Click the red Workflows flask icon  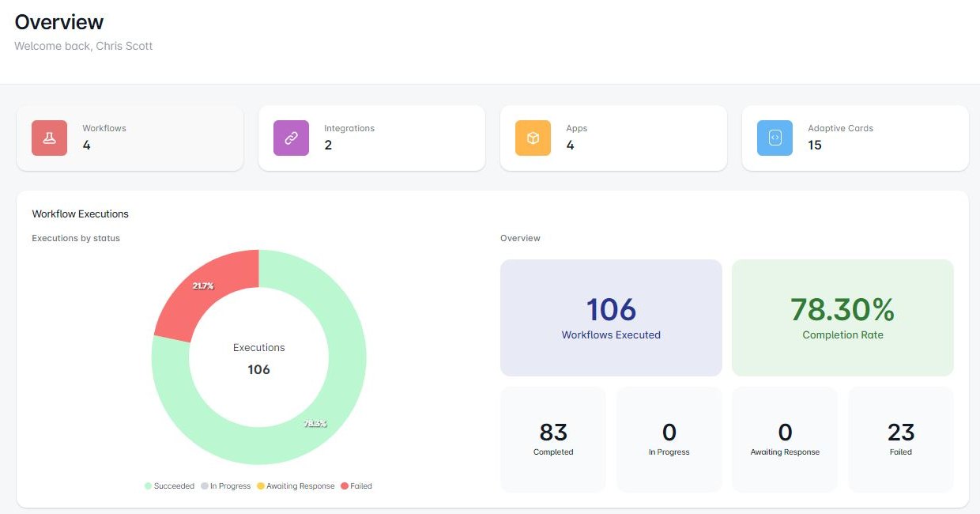(49, 138)
